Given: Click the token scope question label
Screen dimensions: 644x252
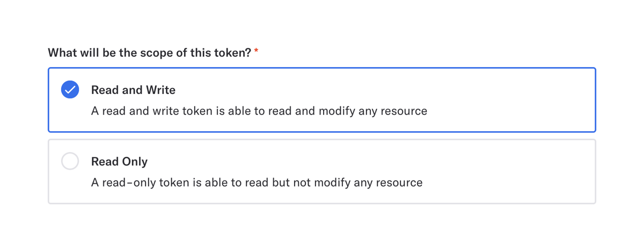Looking at the screenshot, I should coord(149,53).
